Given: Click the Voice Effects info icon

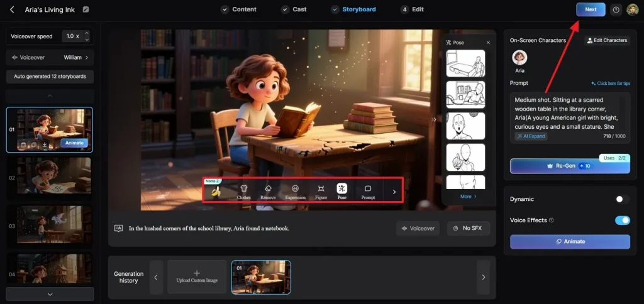Looking at the screenshot, I should point(551,220).
